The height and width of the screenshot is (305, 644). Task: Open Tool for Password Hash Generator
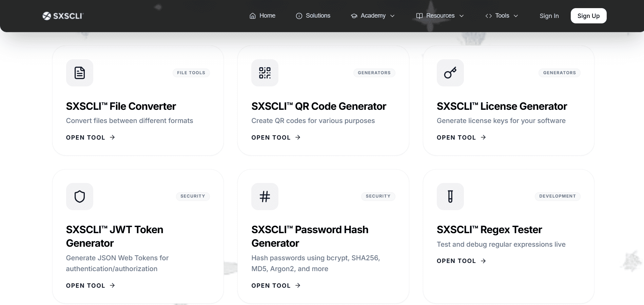point(271,285)
